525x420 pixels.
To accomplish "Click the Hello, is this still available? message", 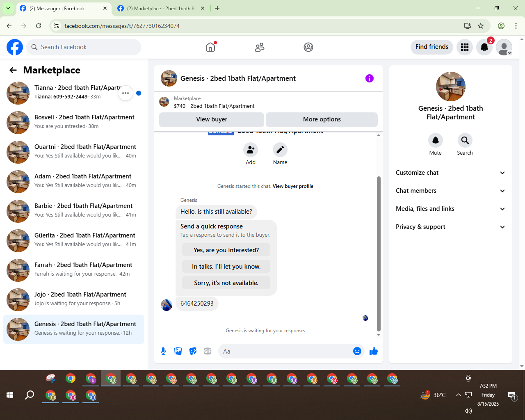I will click(x=216, y=212).
